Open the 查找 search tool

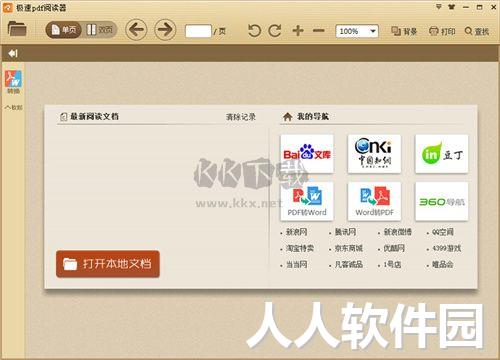(x=477, y=31)
